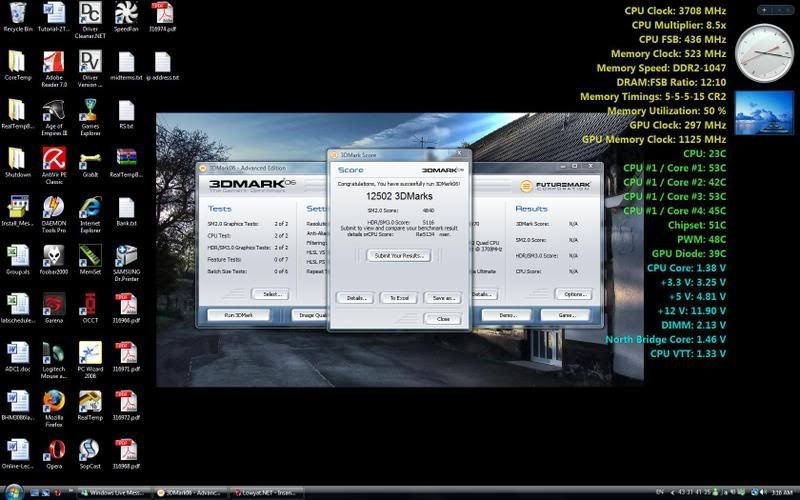Click Save as in the Score dialog

[441, 298]
